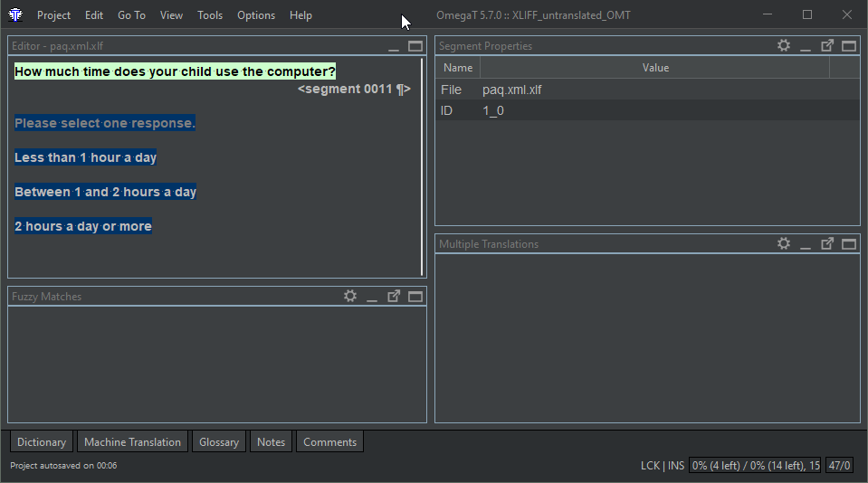This screenshot has height=483, width=868.
Task: Switch to the Glossary tab
Action: point(219,442)
